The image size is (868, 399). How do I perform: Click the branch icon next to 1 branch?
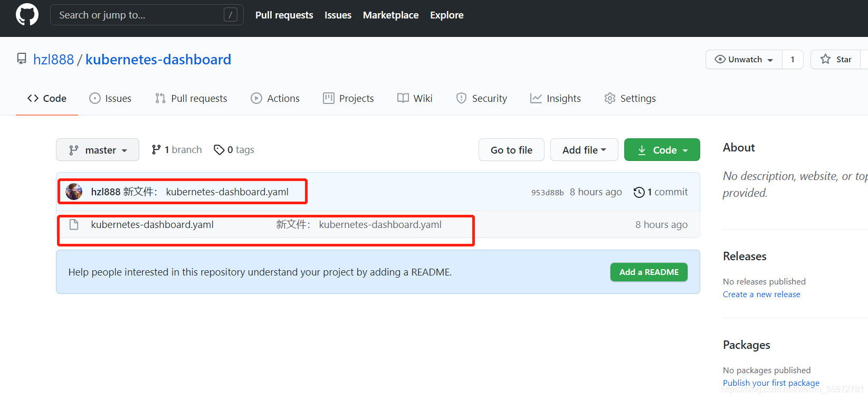pyautogui.click(x=156, y=150)
